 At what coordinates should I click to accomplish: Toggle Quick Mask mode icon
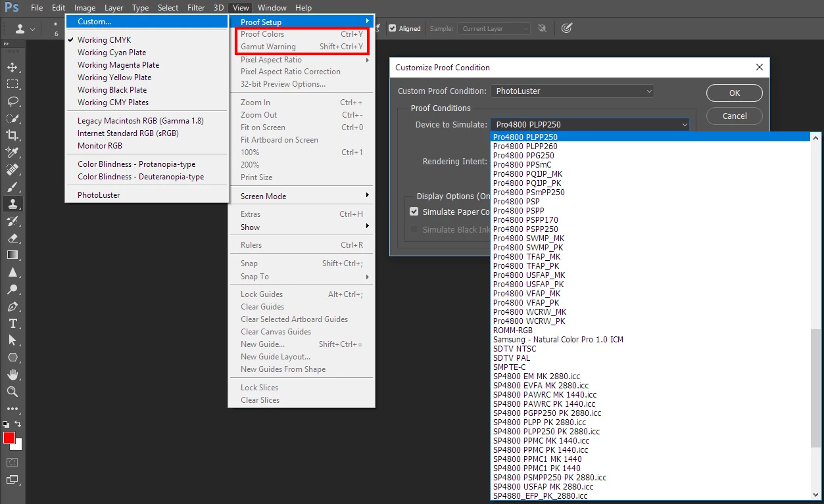[x=12, y=463]
